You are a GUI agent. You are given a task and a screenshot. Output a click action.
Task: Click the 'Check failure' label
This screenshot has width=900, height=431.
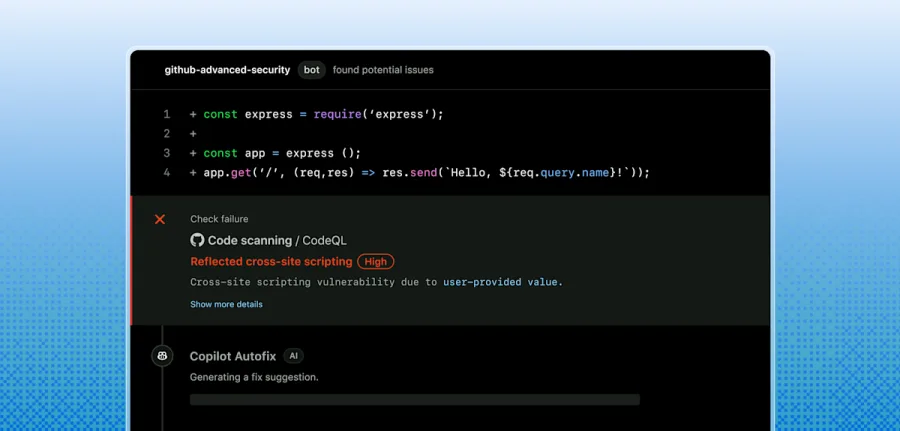point(219,219)
